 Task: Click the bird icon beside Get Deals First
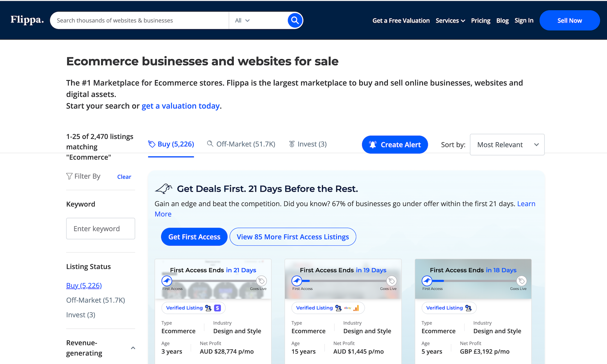tap(163, 188)
